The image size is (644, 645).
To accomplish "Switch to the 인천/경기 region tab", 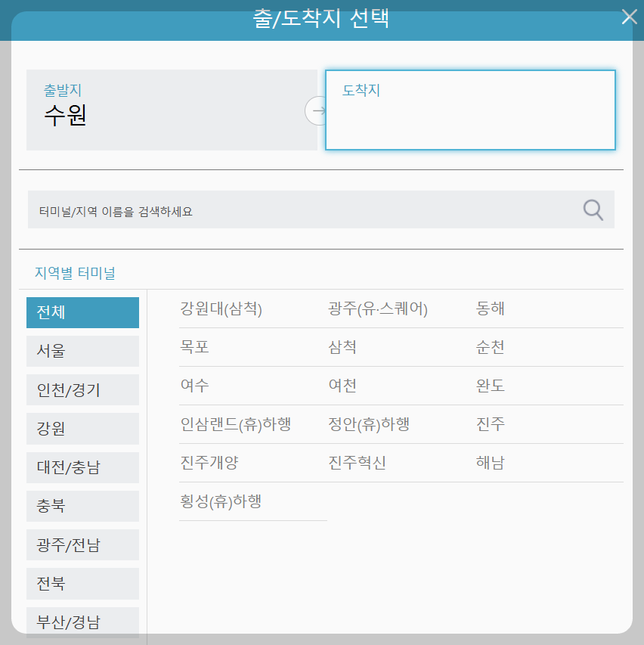I will pyautogui.click(x=82, y=389).
